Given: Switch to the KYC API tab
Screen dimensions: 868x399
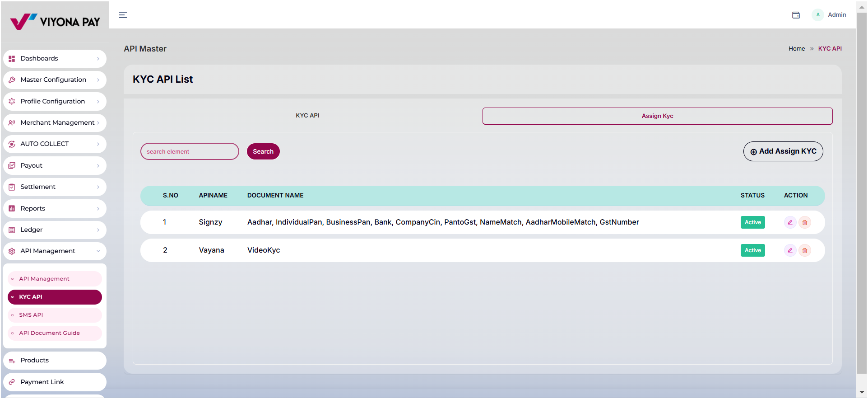Looking at the screenshot, I should (307, 116).
